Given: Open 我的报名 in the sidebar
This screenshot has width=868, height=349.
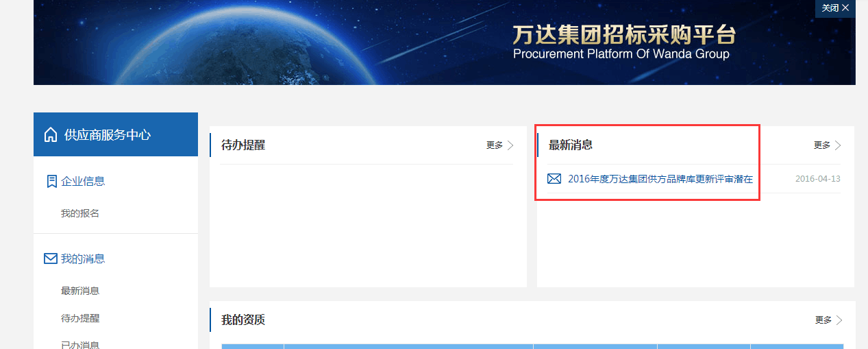Looking at the screenshot, I should pyautogui.click(x=80, y=213).
